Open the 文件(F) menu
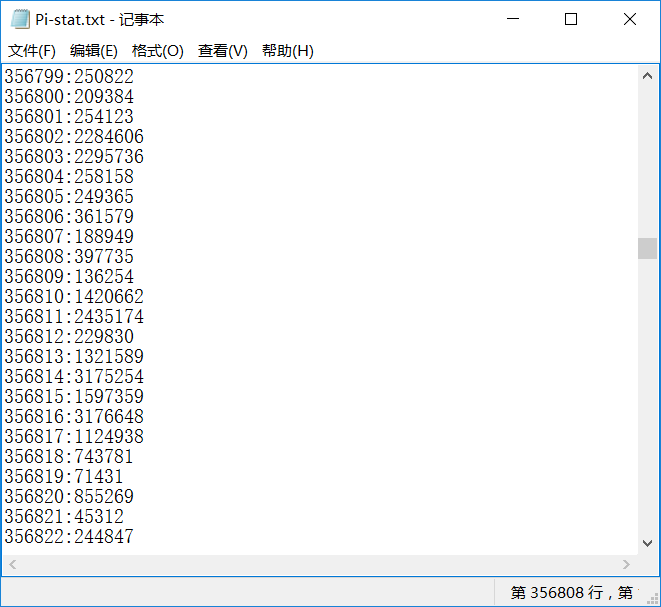661x607 pixels. coord(32,51)
